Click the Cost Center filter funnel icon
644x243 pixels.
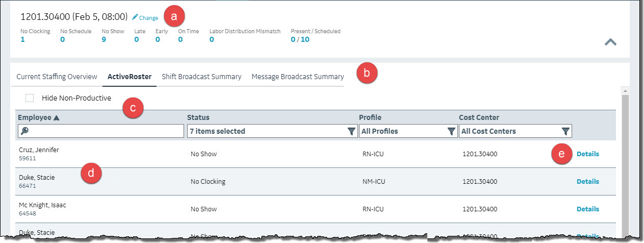coord(565,132)
